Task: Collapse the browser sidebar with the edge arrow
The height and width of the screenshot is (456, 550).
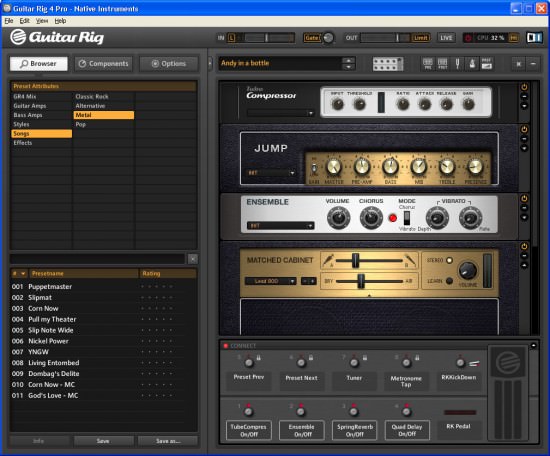Action: coord(210,63)
